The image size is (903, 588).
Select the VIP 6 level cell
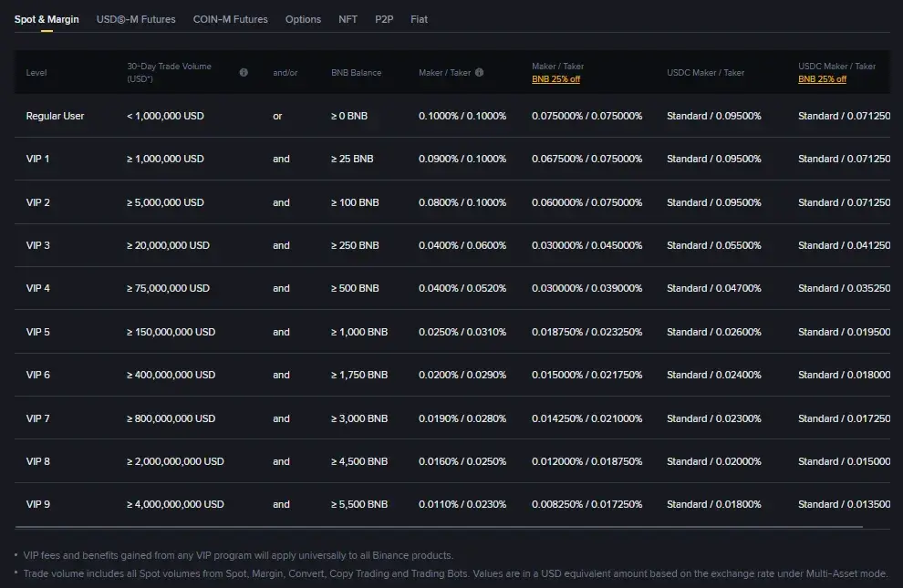(x=38, y=375)
